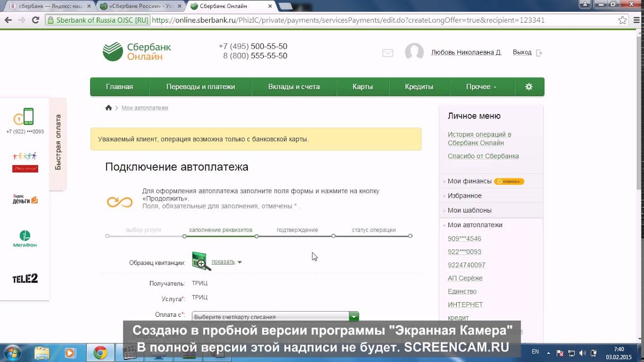Expand Избранное section in personal menu
Screen dimensions: 644x362
(x=464, y=196)
